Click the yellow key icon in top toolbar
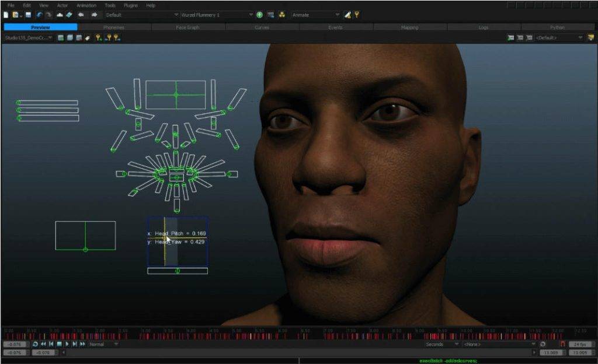This screenshot has width=598, height=364. (x=357, y=15)
